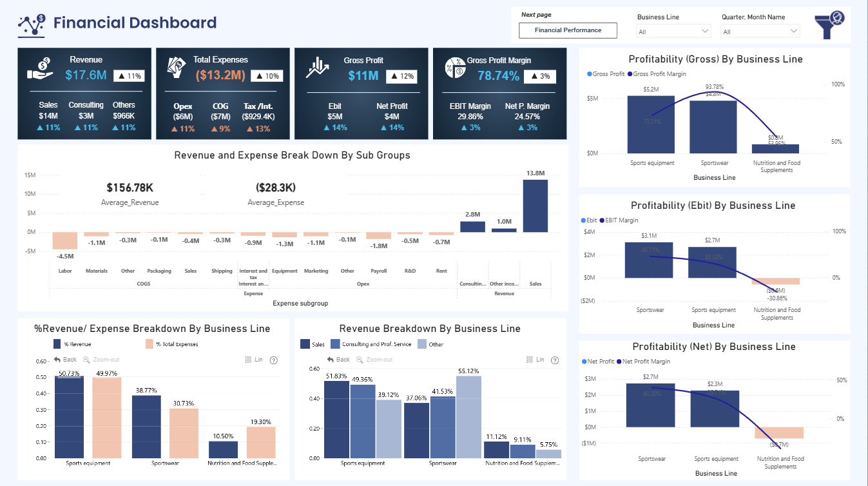Click the Net P. Margin value 24.57%

(527, 117)
